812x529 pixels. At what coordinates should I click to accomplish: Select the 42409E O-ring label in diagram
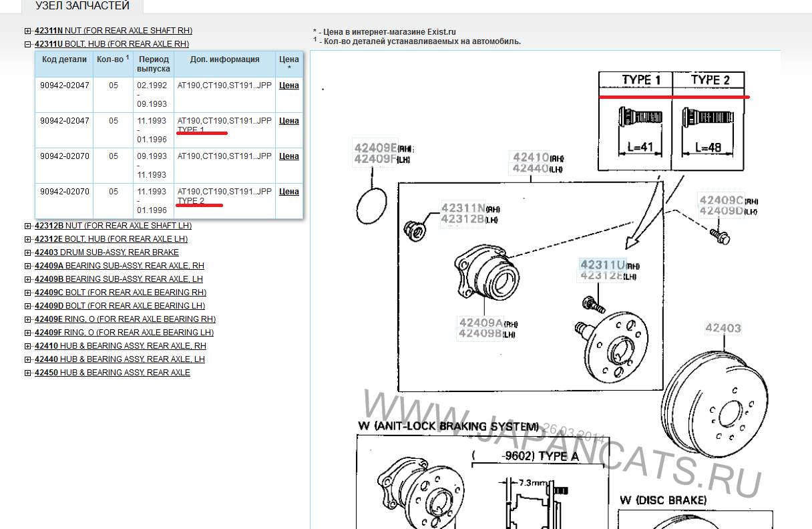pyautogui.click(x=375, y=147)
